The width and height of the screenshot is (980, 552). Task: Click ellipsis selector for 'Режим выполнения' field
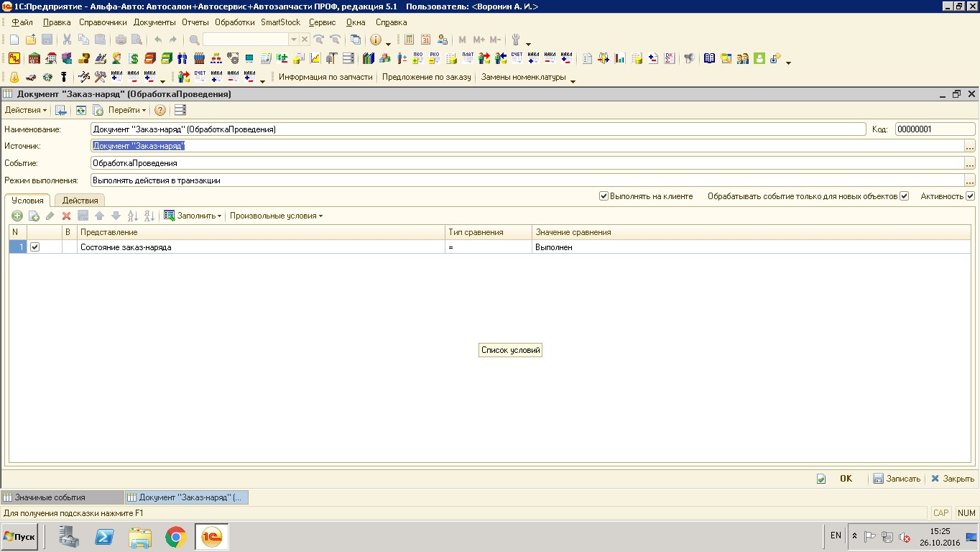pos(970,180)
